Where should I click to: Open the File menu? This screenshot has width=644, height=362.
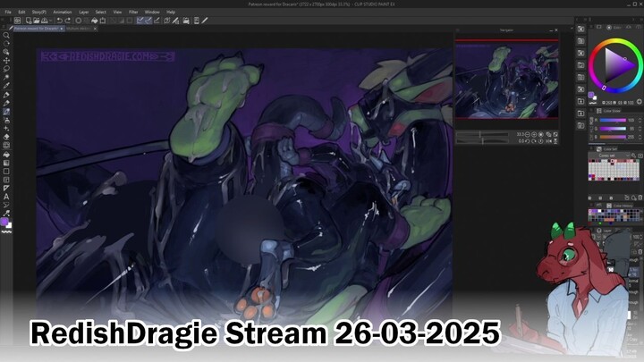8,13
